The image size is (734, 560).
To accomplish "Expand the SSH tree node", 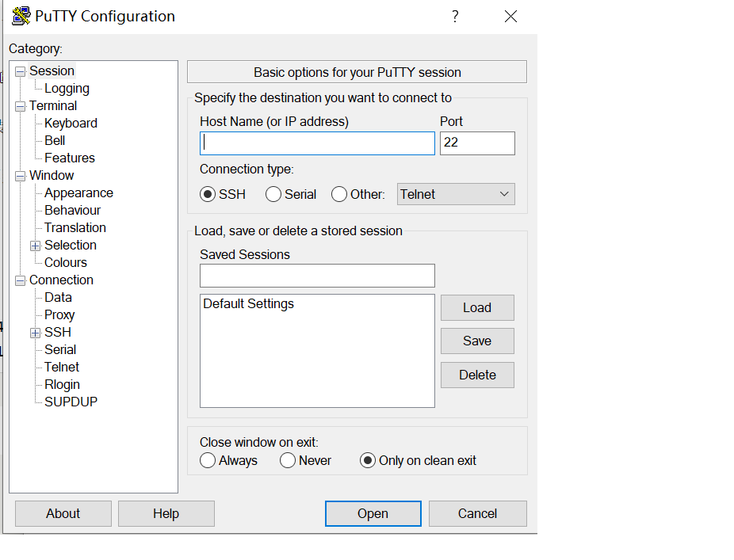I will tap(35, 333).
